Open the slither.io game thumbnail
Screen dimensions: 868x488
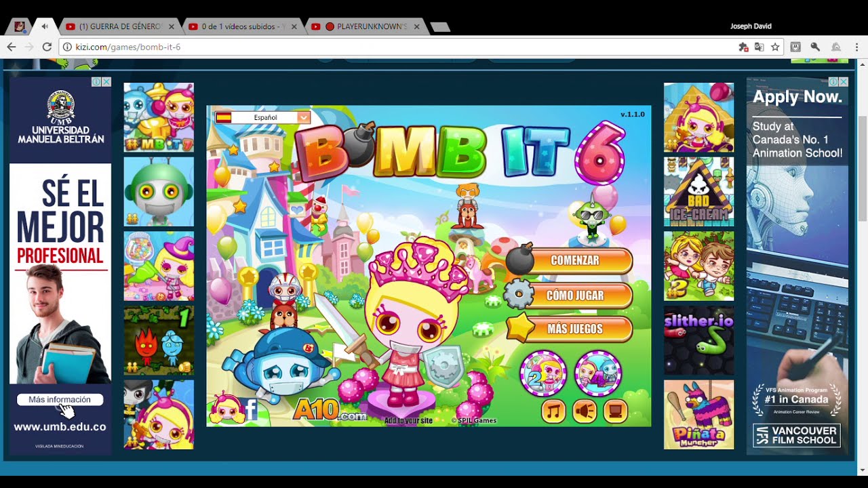click(698, 340)
